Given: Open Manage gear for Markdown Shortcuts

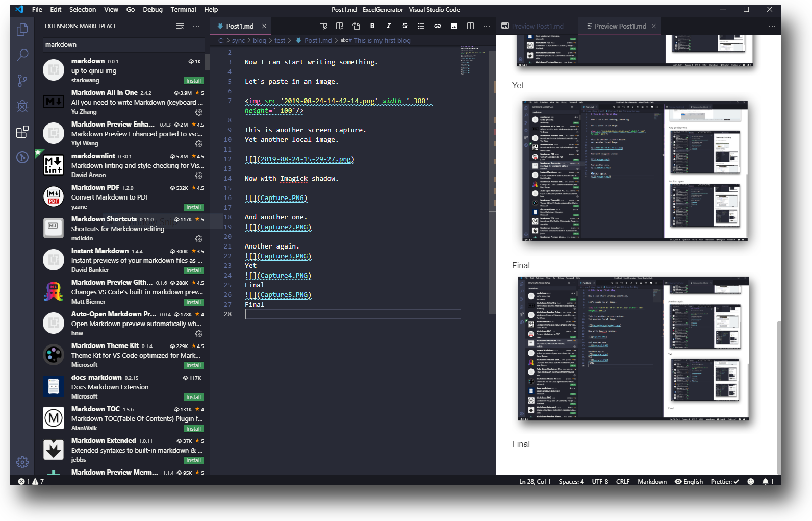Looking at the screenshot, I should pyautogui.click(x=199, y=239).
